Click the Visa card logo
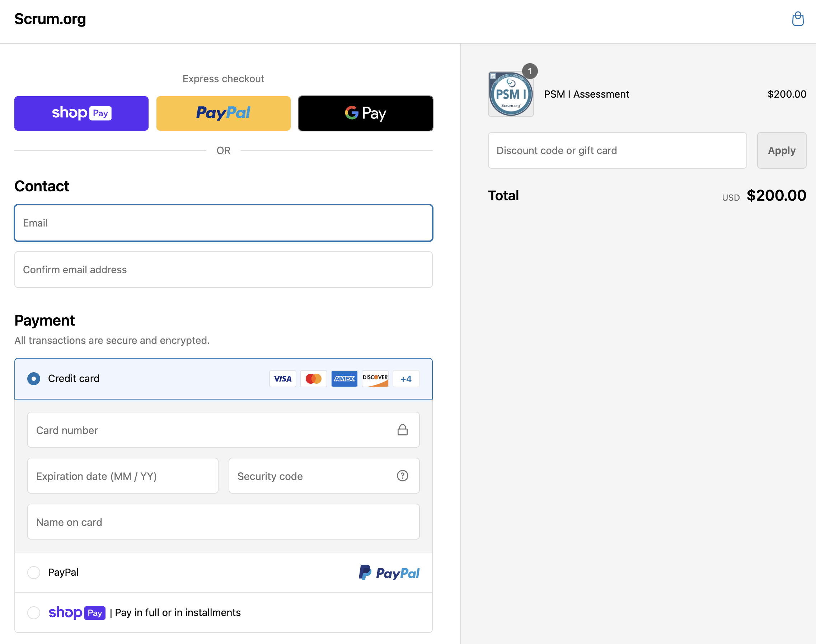Viewport: 816px width, 644px height. coord(282,379)
